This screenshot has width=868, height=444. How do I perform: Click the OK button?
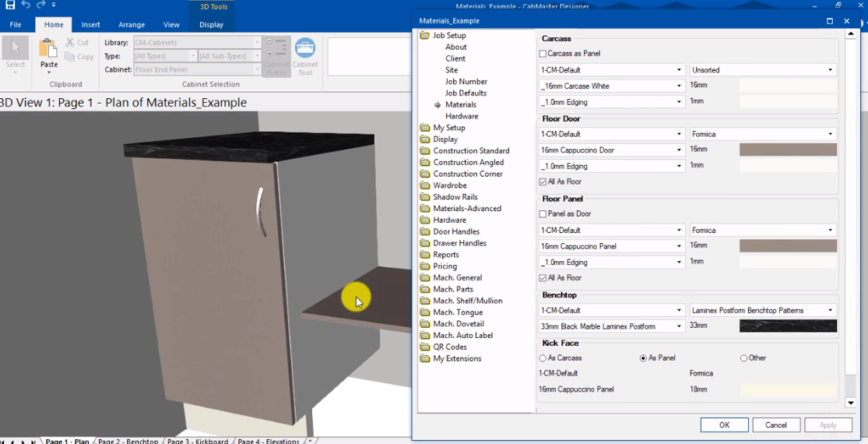[x=724, y=425]
